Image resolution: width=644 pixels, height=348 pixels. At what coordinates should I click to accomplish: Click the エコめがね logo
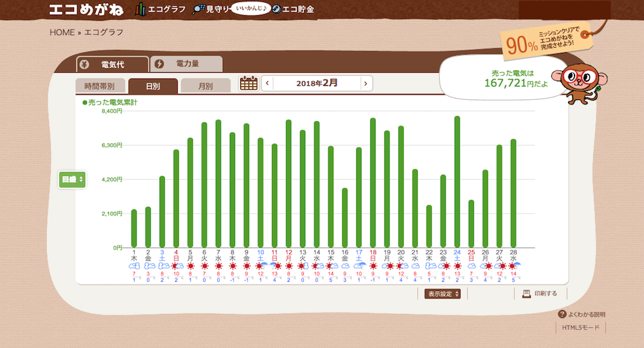(x=86, y=9)
